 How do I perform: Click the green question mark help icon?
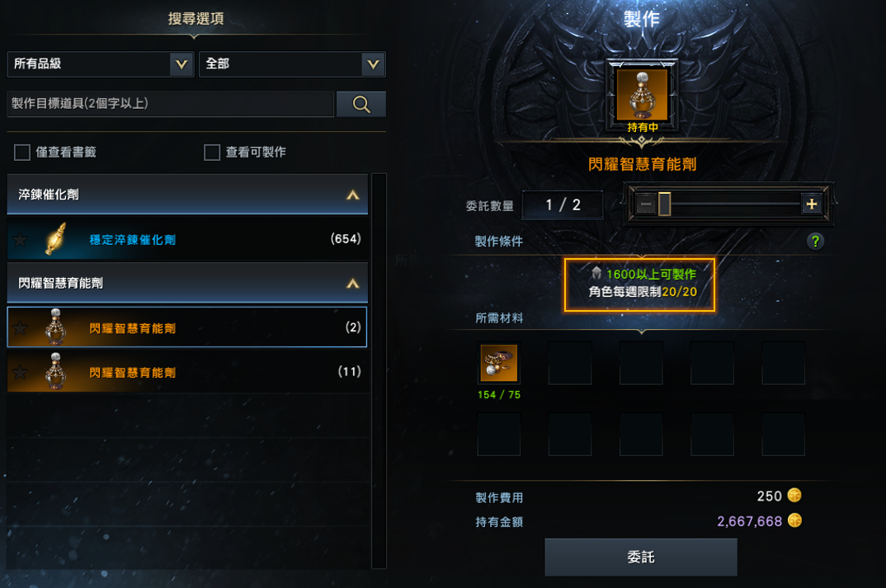815,242
